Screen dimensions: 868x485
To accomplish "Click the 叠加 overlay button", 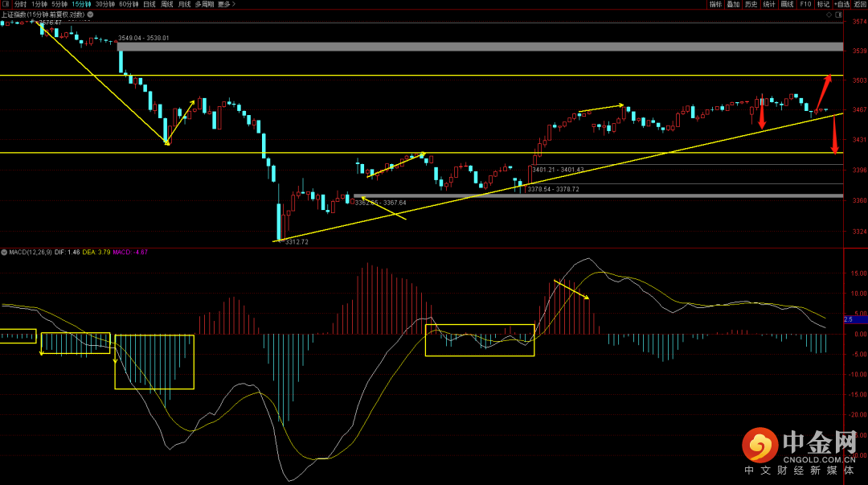I will point(733,4).
